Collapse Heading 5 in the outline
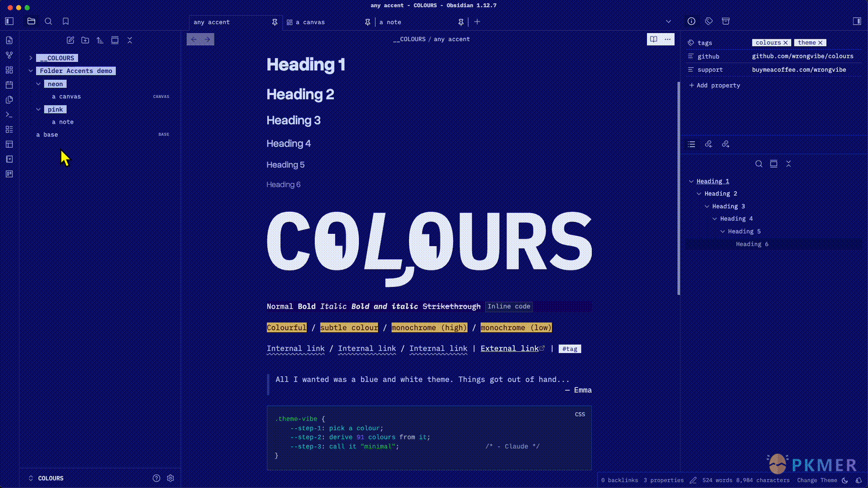The image size is (868, 488). click(x=722, y=232)
